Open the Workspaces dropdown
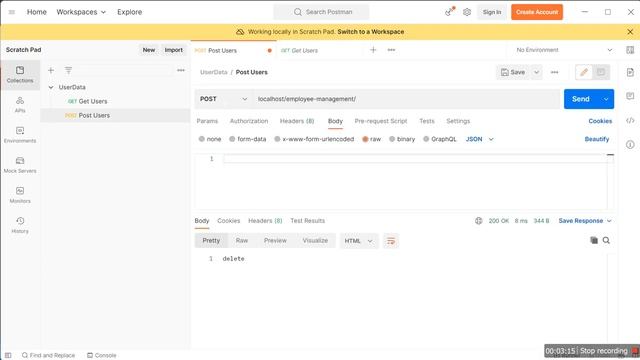The height and width of the screenshot is (360, 640). tap(81, 12)
